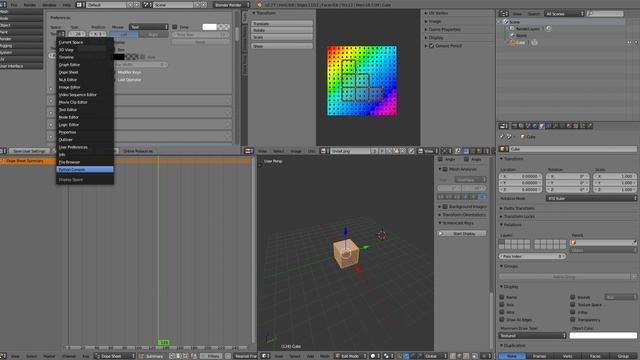
Task: Expand the UV Vertex panel
Action: tap(437, 13)
